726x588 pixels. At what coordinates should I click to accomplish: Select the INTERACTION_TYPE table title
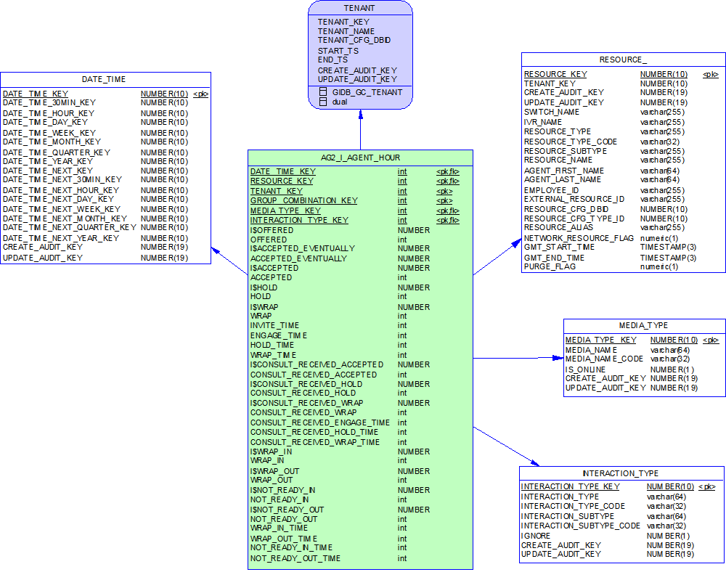click(621, 473)
